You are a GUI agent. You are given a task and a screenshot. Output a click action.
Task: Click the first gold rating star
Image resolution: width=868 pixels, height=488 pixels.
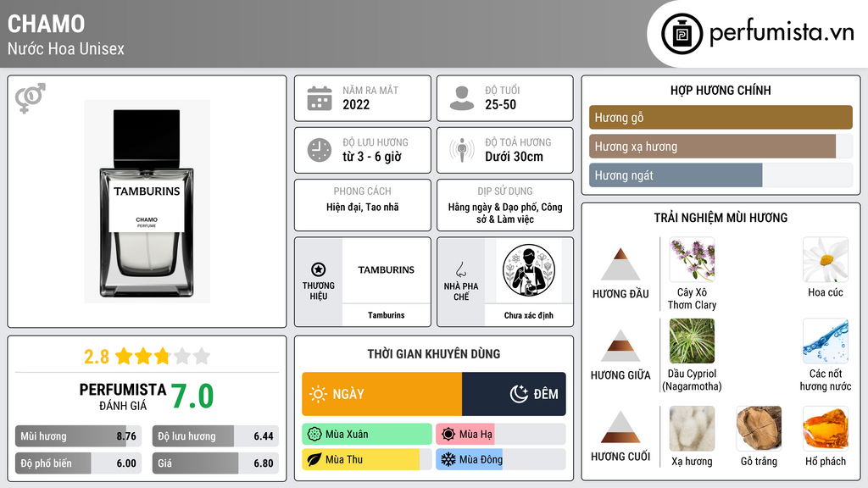(x=124, y=356)
